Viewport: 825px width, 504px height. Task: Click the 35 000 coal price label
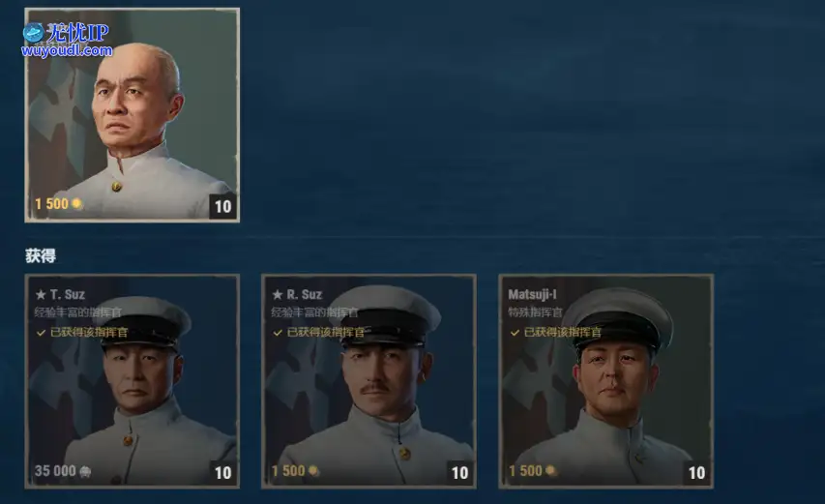55,471
